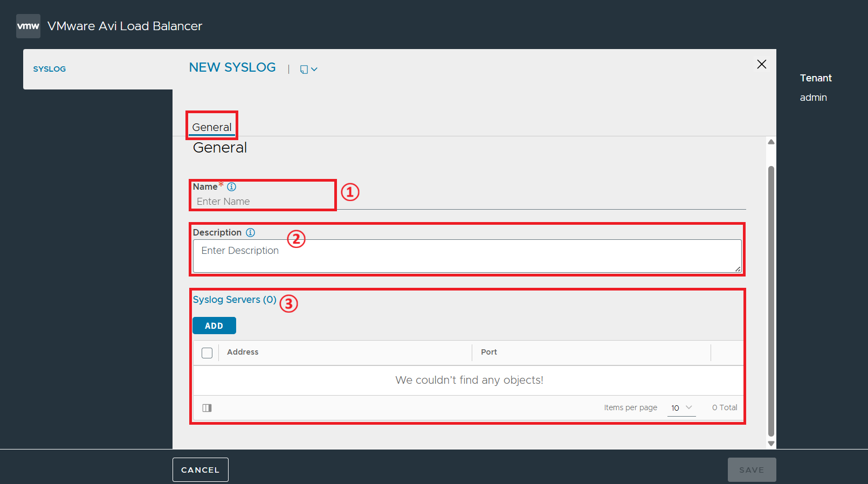The width and height of the screenshot is (868, 484).
Task: Click scrollbar up arrow
Action: [x=771, y=142]
